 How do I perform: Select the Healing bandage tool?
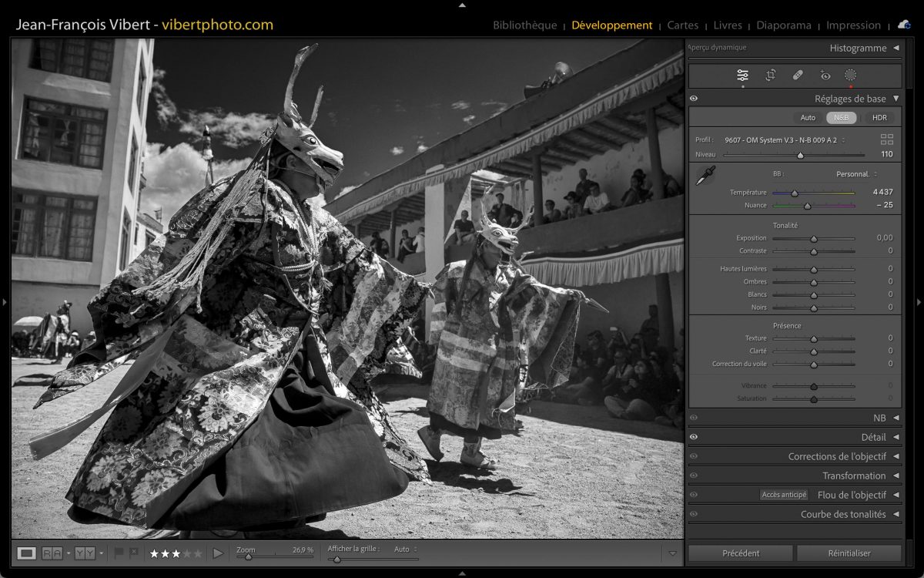(x=798, y=75)
